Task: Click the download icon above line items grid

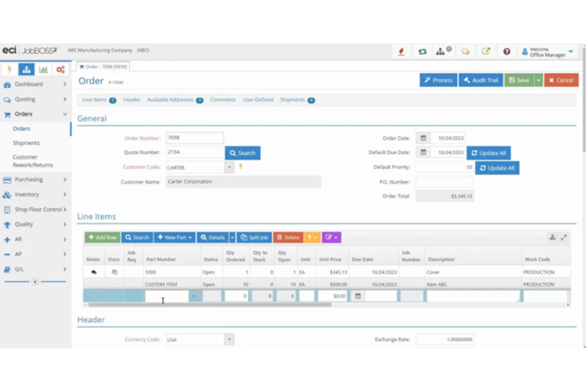Action: pyautogui.click(x=552, y=237)
